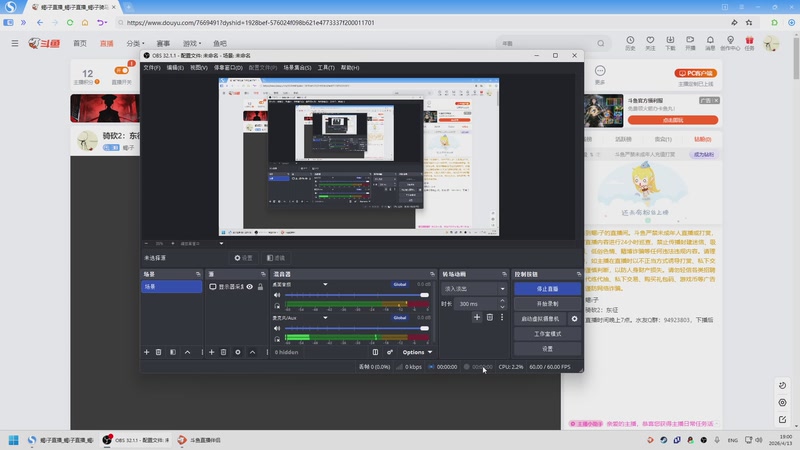Add a new scene in OBS Scenes dock
Screen dimensions: 800x450
(146, 352)
